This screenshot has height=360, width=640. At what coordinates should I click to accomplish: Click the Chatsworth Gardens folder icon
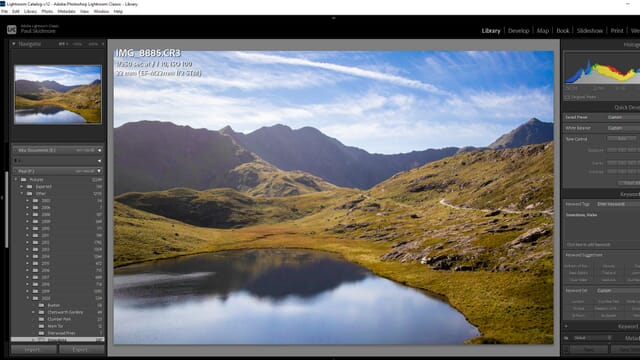41,312
